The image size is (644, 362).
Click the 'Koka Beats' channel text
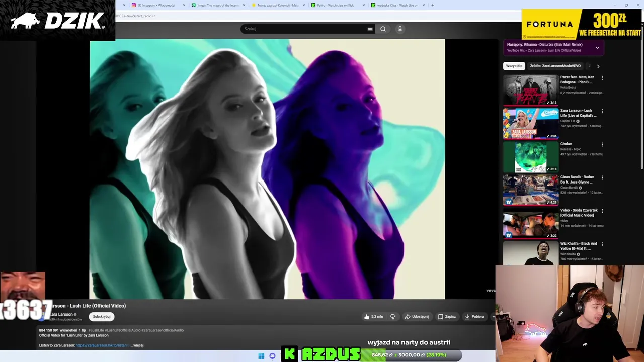568,87
